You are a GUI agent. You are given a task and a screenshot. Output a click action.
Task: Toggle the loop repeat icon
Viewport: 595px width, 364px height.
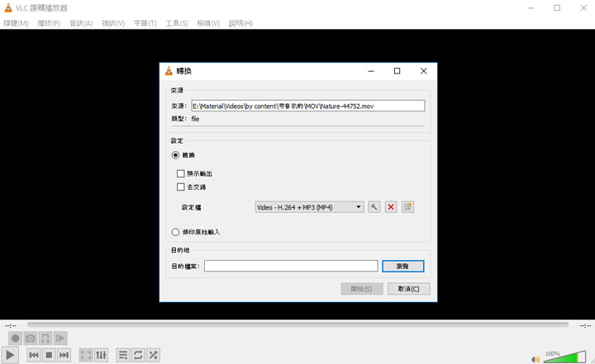(x=138, y=355)
